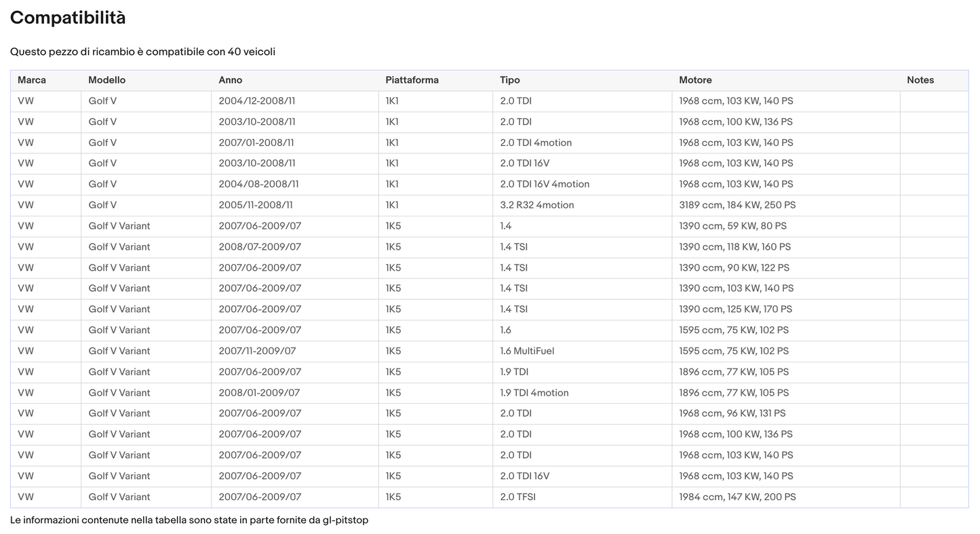Select the 3.2 R32 4motion type cell

pyautogui.click(x=537, y=205)
